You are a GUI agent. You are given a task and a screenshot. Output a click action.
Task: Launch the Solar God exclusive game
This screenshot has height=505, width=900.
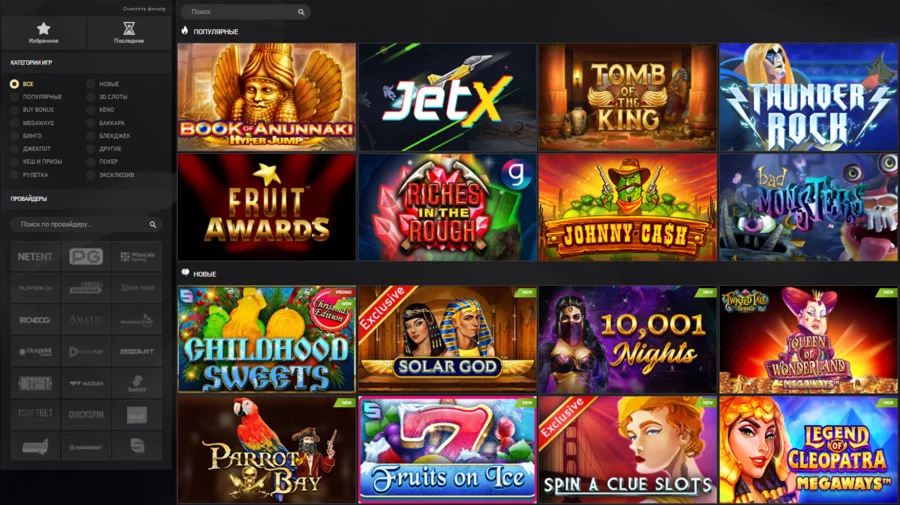pos(447,340)
